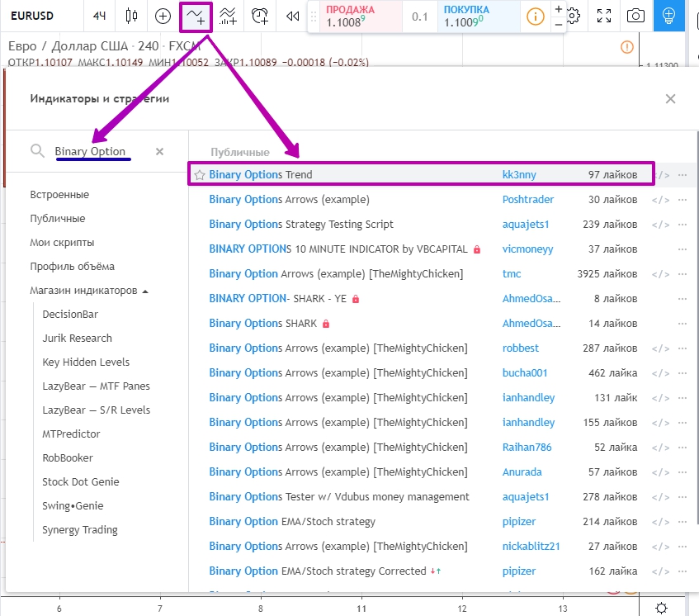Viewport: 699px width, 616px height.
Task: Take a chart snapshot with camera icon
Action: click(x=635, y=16)
